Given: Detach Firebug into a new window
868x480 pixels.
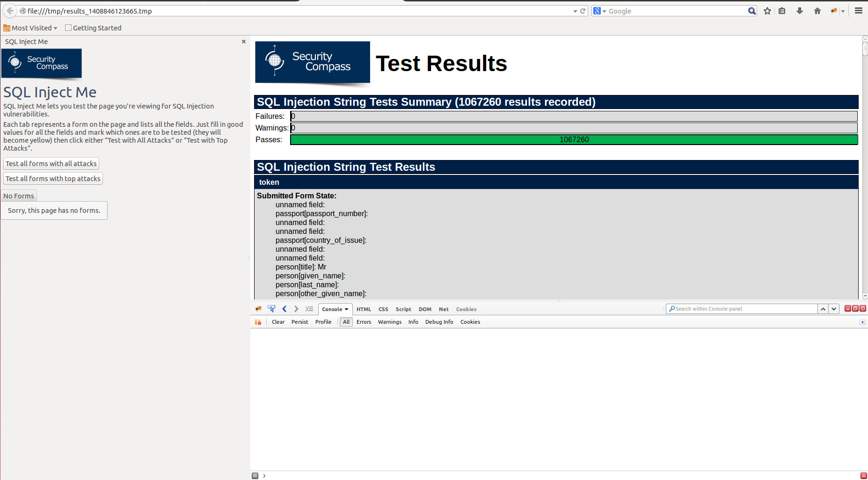Looking at the screenshot, I should point(855,308).
